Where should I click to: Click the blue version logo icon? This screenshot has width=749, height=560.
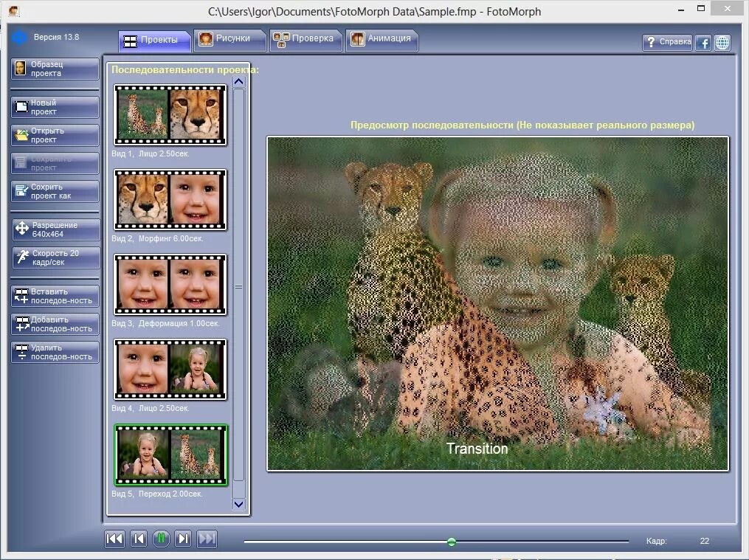(x=20, y=37)
